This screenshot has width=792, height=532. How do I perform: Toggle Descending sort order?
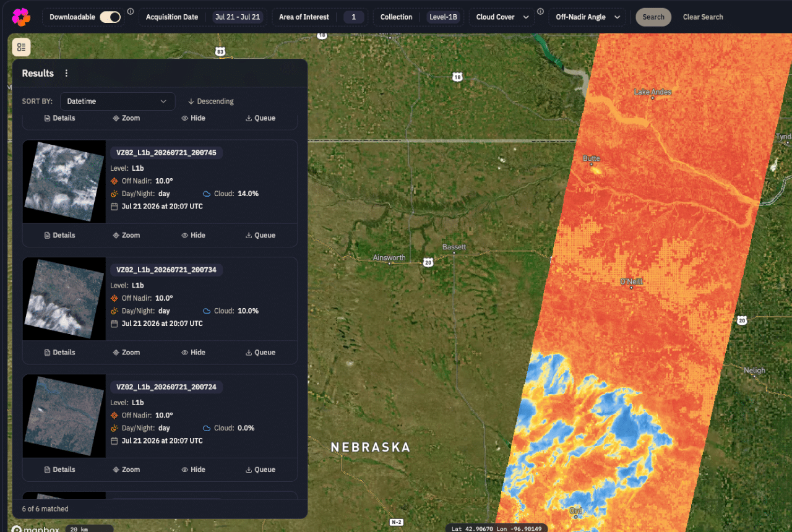point(210,101)
